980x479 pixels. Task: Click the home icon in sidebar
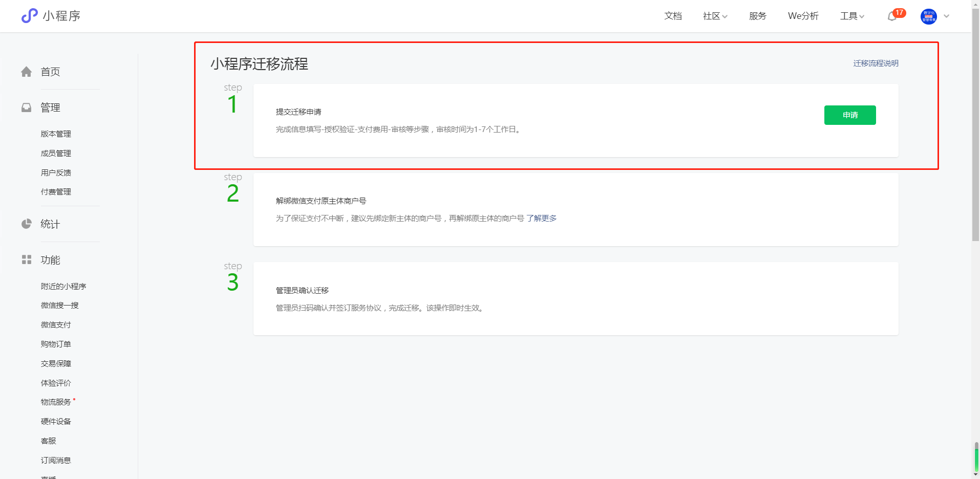coord(27,72)
